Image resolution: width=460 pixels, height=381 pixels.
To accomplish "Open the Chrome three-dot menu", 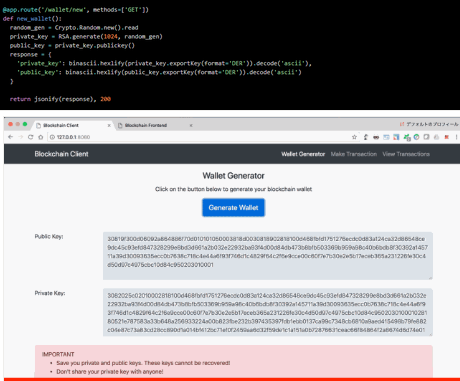I will 456,137.
